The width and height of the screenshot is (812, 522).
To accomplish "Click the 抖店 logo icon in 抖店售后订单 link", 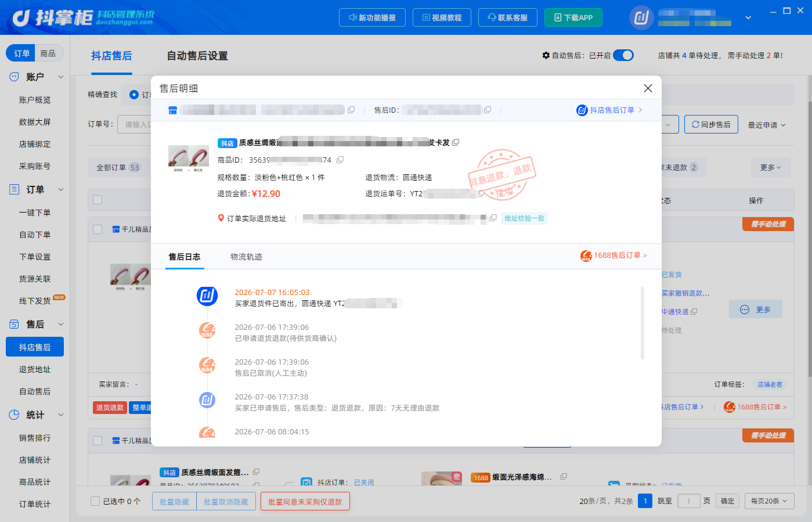I will 582,110.
